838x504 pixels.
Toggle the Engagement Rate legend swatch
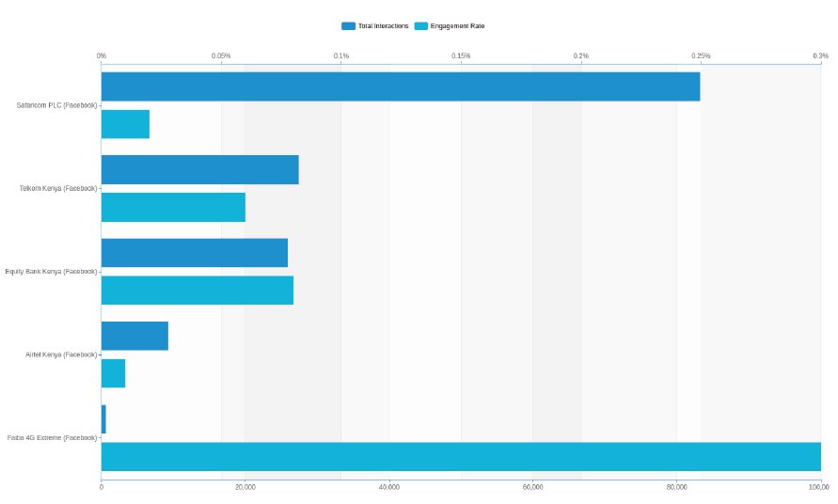click(x=421, y=26)
